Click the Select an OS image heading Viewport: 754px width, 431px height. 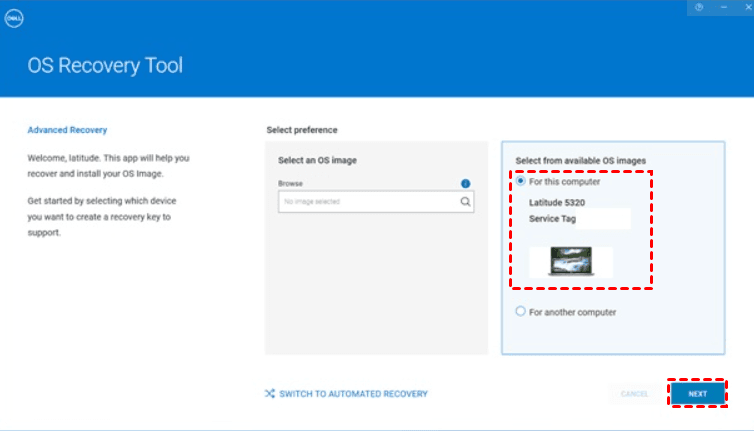(x=317, y=160)
